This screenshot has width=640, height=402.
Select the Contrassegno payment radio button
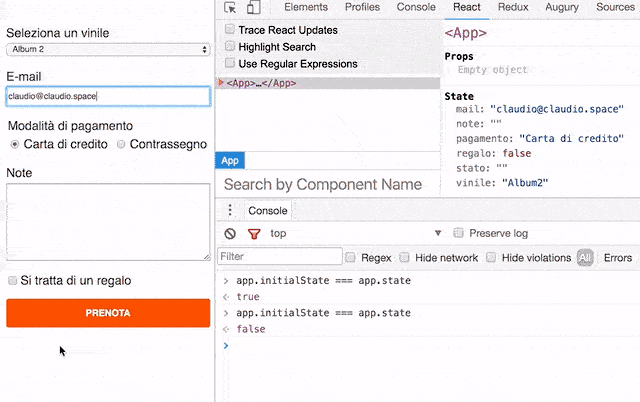coord(121,144)
